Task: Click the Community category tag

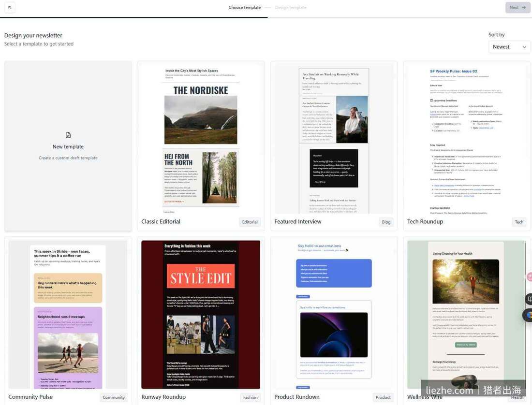Action: [x=114, y=397]
